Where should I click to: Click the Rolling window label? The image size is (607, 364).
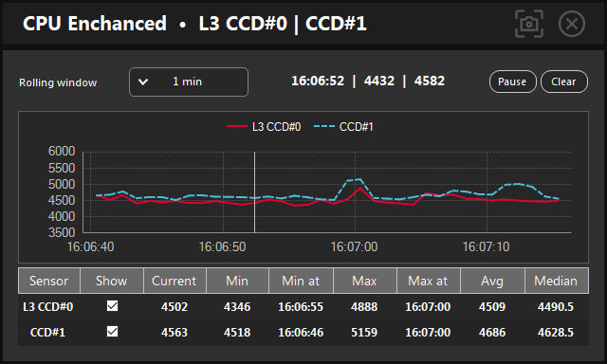pos(58,82)
